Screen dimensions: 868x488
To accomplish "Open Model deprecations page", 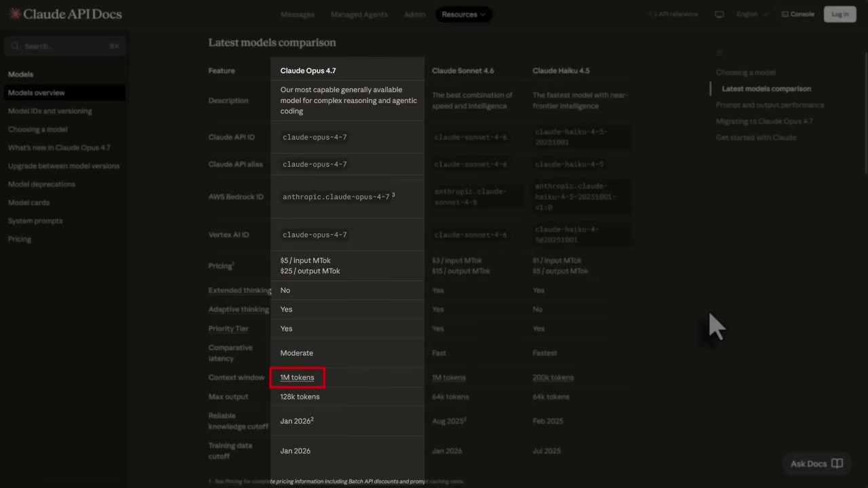I will 41,184.
